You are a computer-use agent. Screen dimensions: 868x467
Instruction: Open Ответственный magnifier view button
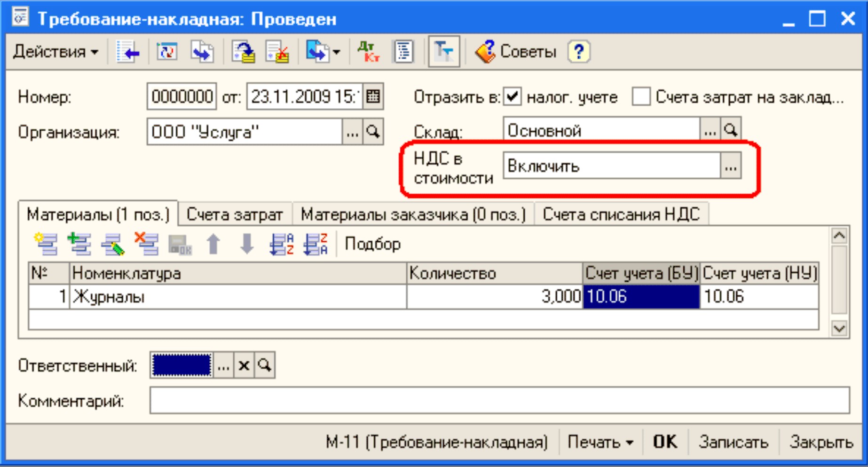pos(265,365)
